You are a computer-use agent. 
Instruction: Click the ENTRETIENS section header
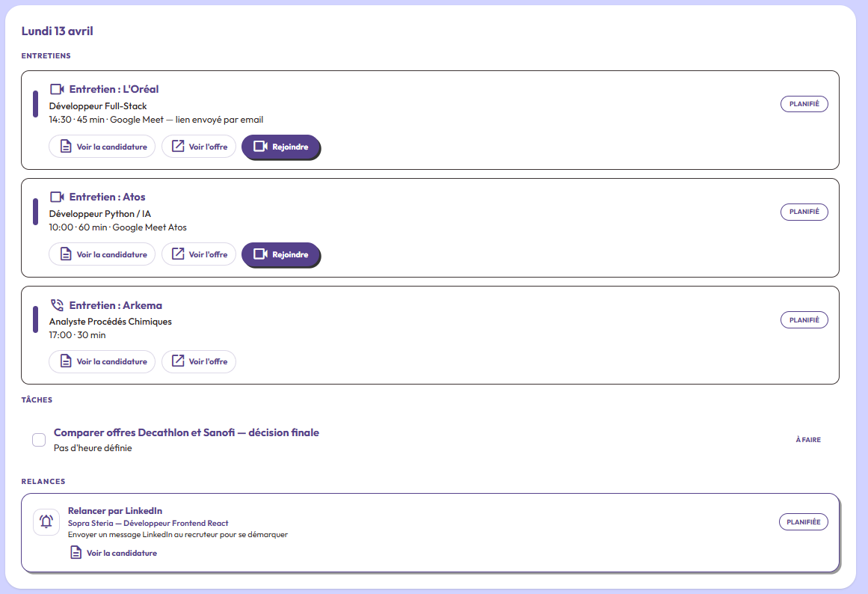point(46,56)
